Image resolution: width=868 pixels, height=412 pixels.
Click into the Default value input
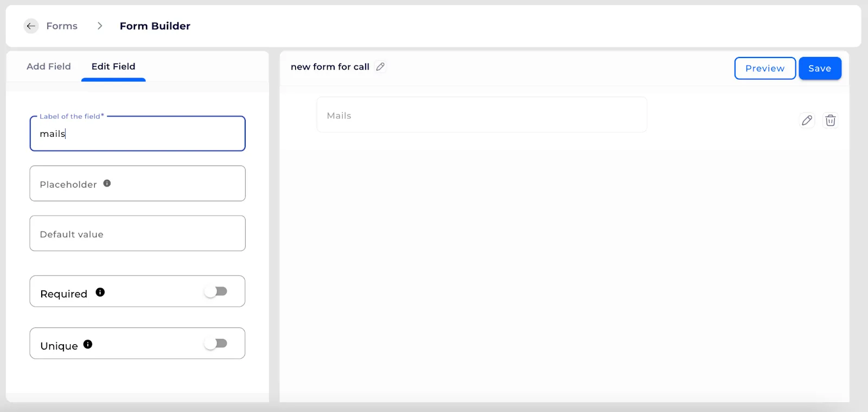coord(138,233)
